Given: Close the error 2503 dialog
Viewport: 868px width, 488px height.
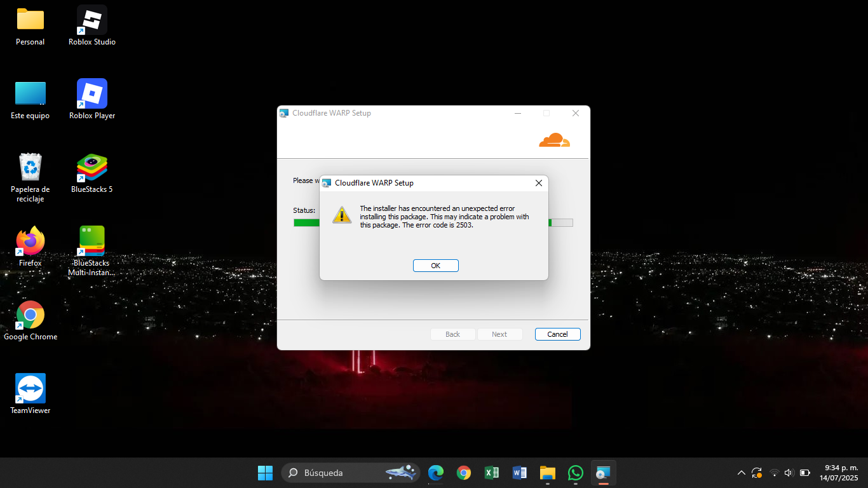Looking at the screenshot, I should click(x=538, y=183).
